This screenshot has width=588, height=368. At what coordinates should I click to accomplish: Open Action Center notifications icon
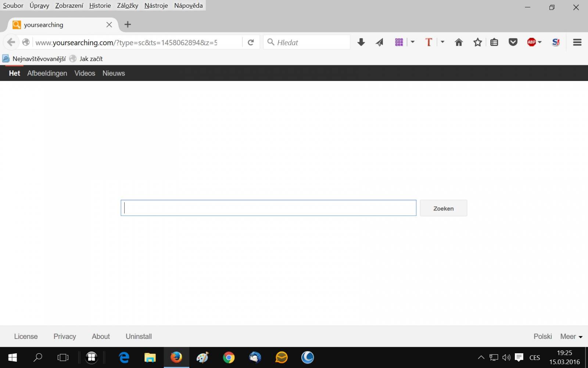[519, 357]
